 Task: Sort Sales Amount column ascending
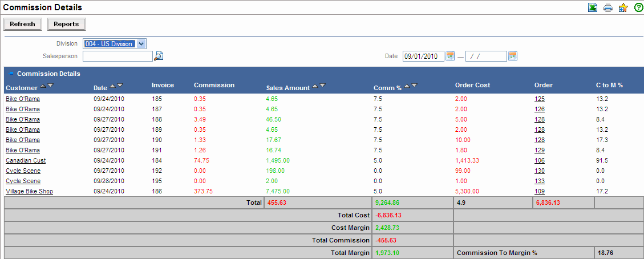(x=315, y=86)
